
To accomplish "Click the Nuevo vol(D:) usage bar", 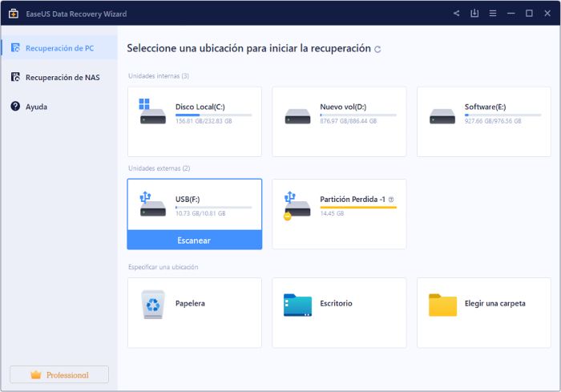I will pos(358,115).
